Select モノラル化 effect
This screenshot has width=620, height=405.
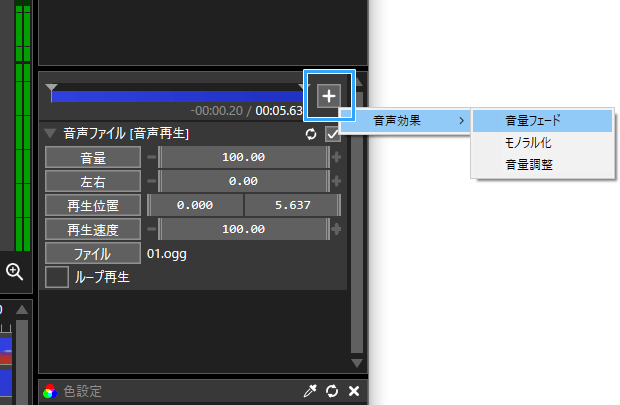point(542,143)
